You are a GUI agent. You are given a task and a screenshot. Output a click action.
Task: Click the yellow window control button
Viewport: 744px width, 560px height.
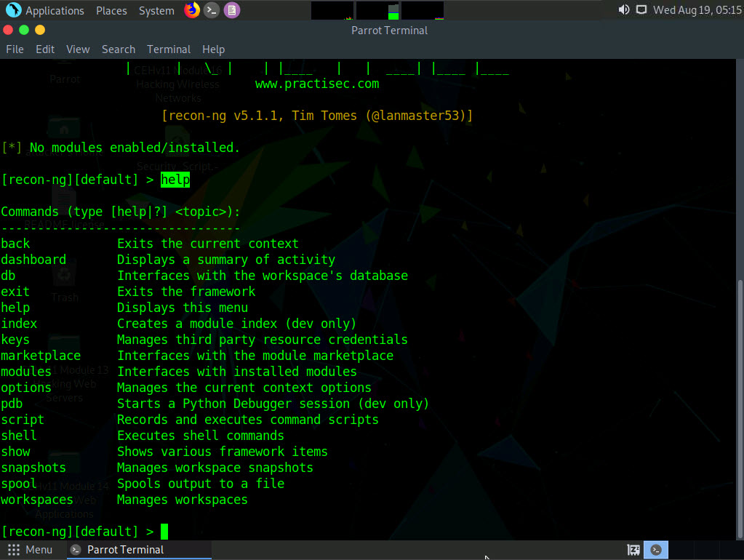click(x=40, y=30)
